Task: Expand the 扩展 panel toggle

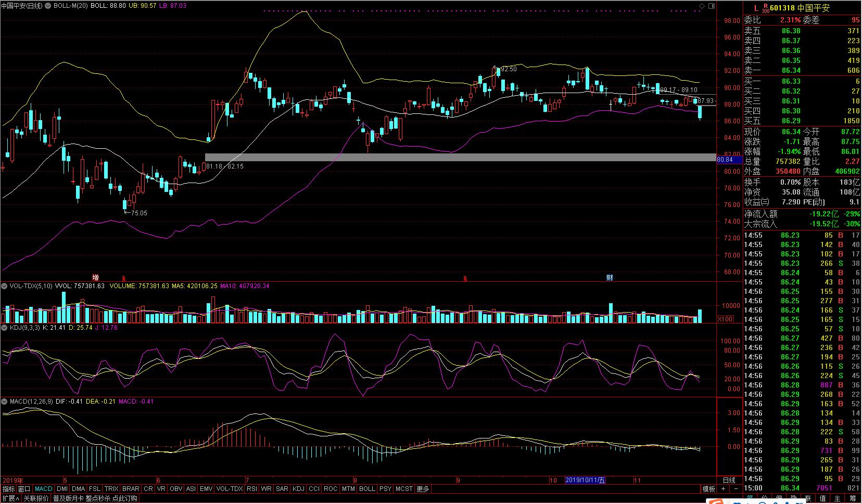Action: click(x=10, y=498)
